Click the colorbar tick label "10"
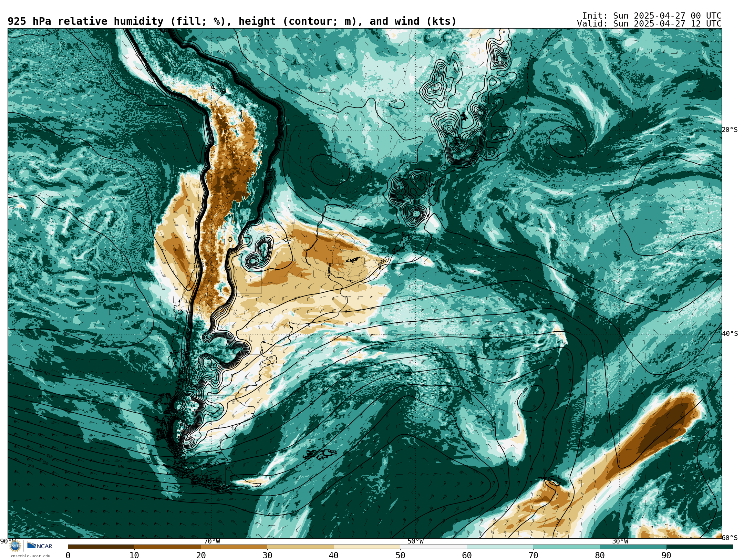The width and height of the screenshot is (744, 560). coord(134,555)
